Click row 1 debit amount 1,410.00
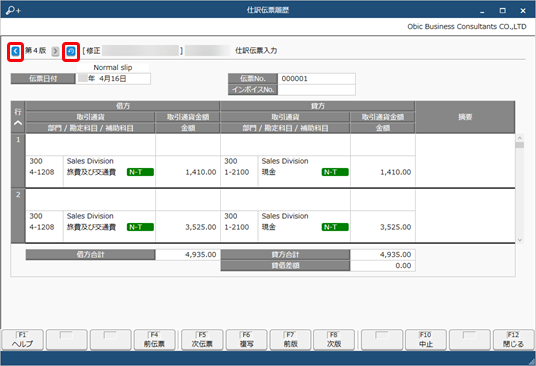The width and height of the screenshot is (536, 366). coord(201,172)
